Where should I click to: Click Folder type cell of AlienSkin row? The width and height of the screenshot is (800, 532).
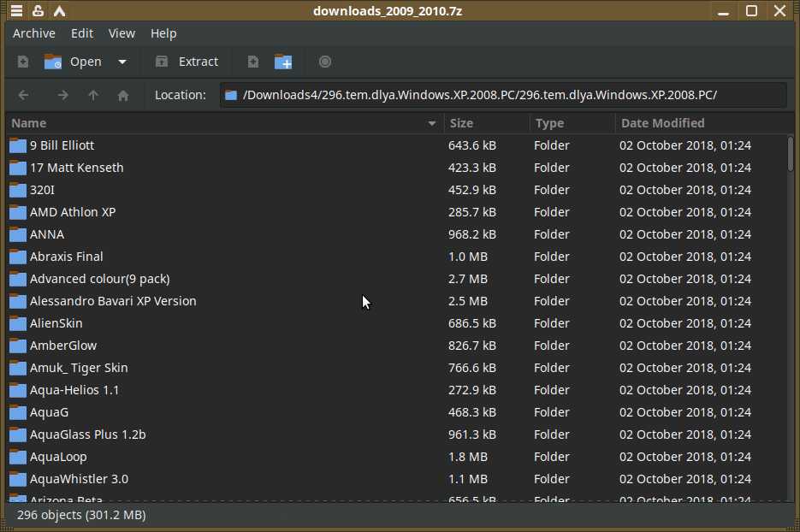click(x=552, y=323)
